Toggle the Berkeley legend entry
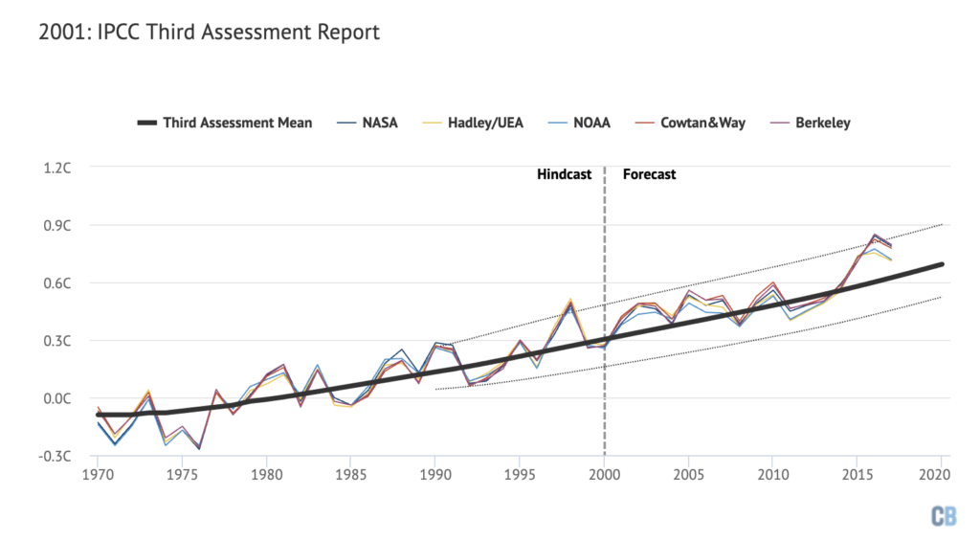The image size is (980, 541). [x=811, y=123]
